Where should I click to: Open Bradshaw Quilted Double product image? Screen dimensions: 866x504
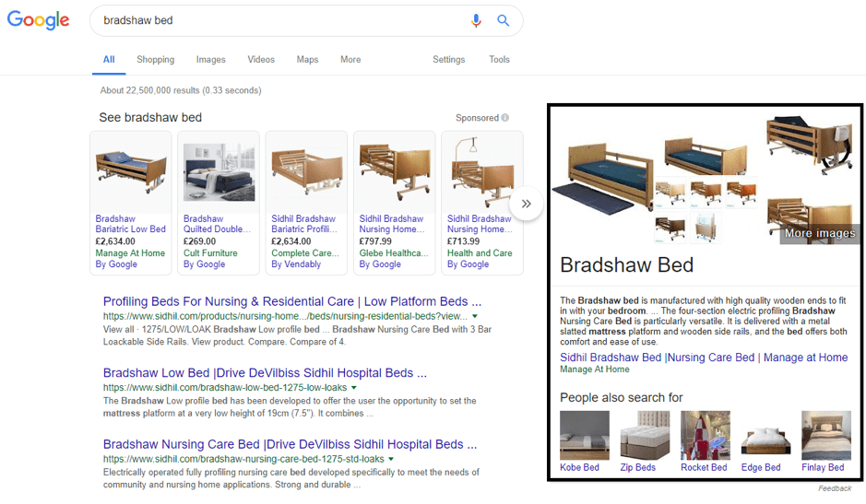point(219,172)
